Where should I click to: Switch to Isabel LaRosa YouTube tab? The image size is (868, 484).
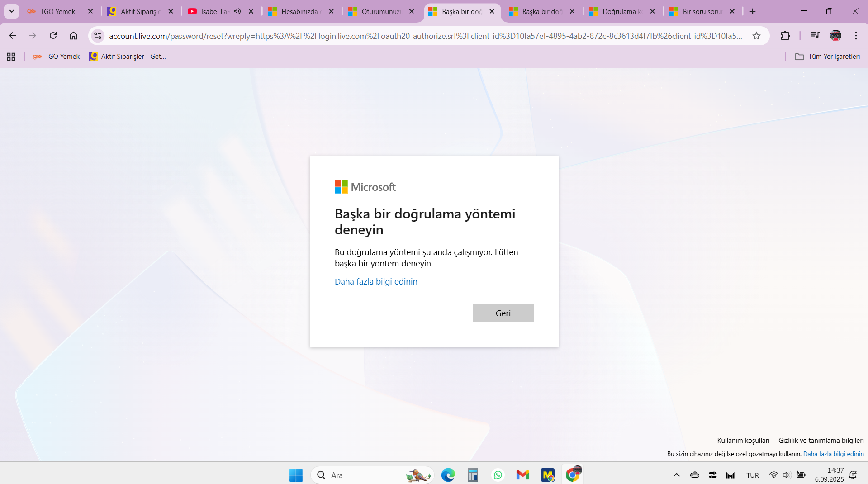[214, 12]
